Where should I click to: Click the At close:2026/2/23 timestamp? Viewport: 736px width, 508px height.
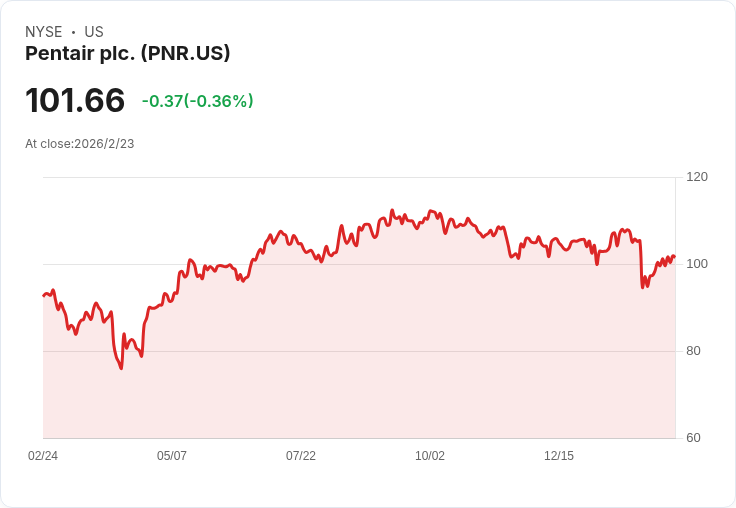point(80,144)
